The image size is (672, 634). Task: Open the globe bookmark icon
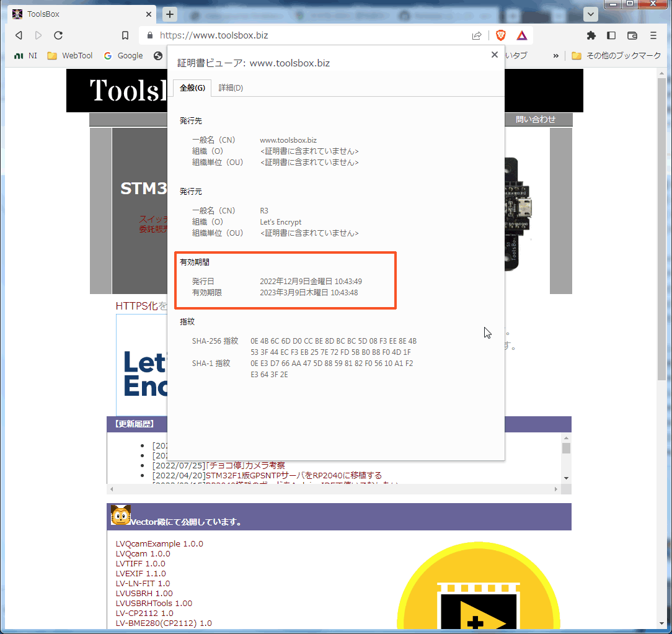158,56
